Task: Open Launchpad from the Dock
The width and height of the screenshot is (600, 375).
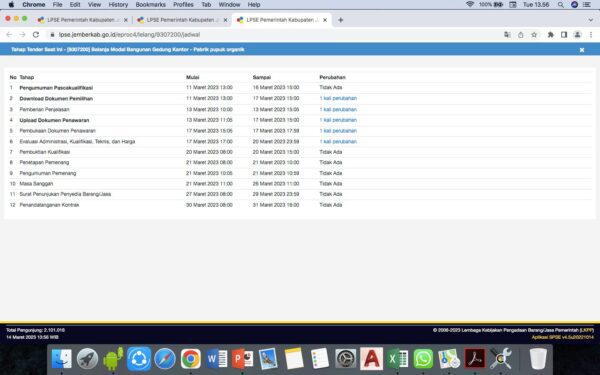Action: pos(87,359)
